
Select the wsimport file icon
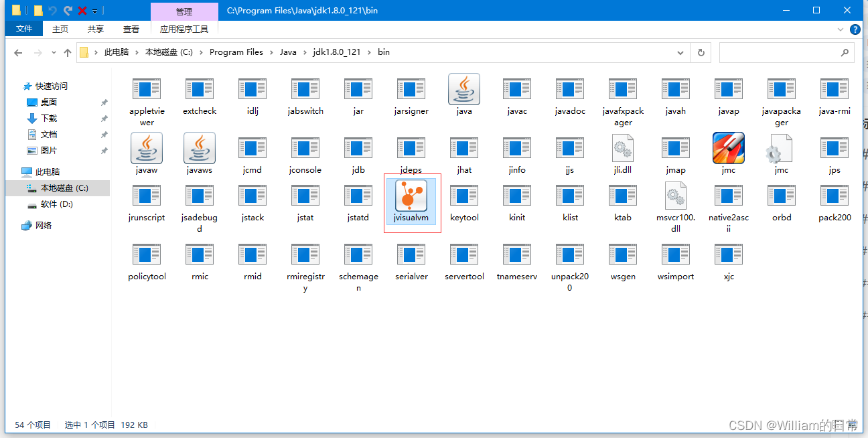click(x=676, y=254)
